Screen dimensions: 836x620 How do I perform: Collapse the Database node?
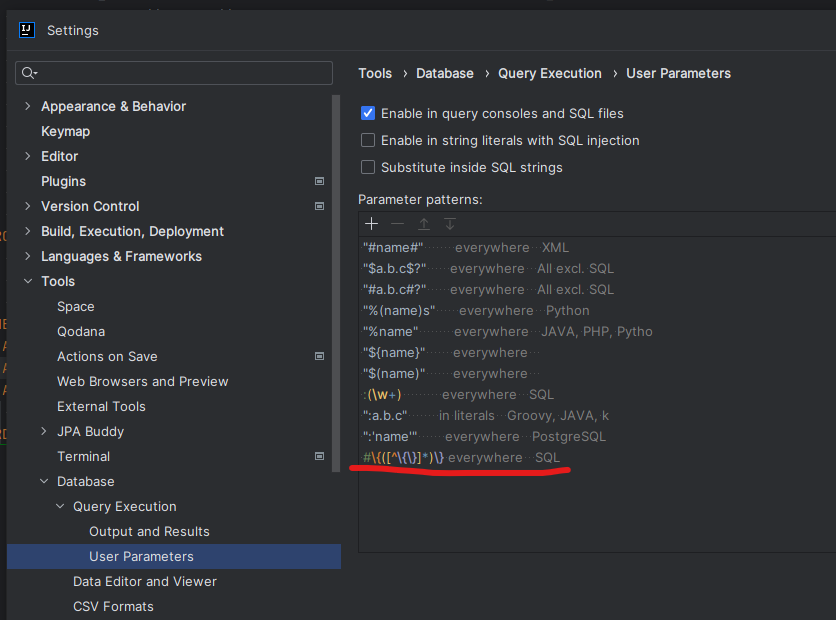tap(44, 481)
